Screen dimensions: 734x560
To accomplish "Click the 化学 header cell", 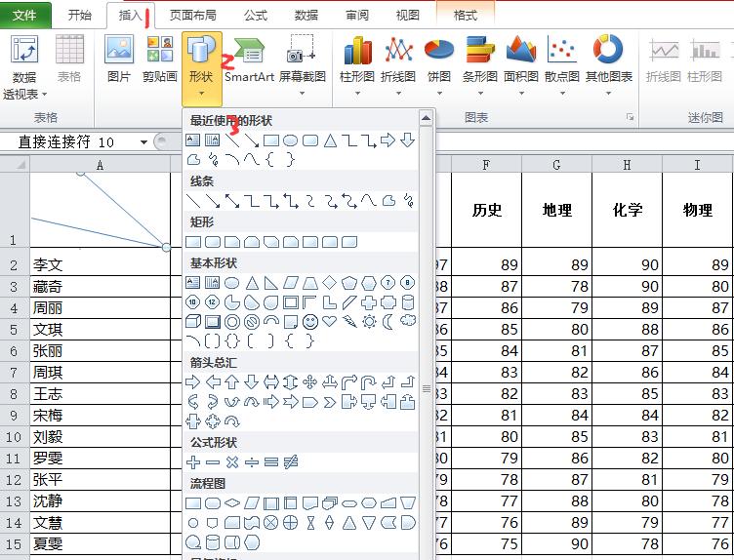I will [628, 210].
